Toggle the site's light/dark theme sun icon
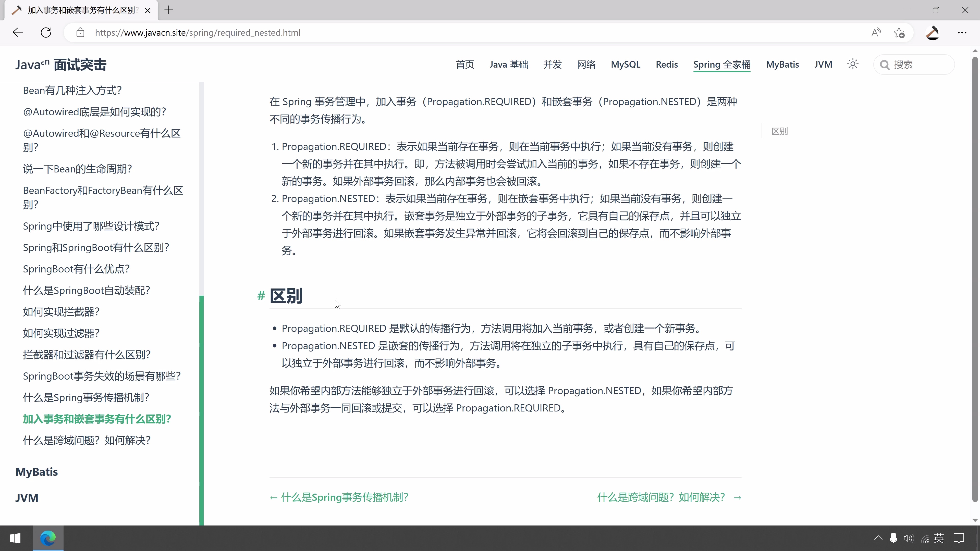This screenshot has height=551, width=980. point(853,64)
